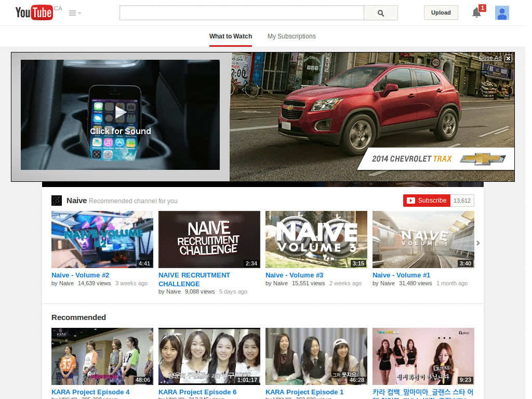532x399 pixels.
Task: Open Naive Volume 3 thumbnail
Action: point(316,240)
